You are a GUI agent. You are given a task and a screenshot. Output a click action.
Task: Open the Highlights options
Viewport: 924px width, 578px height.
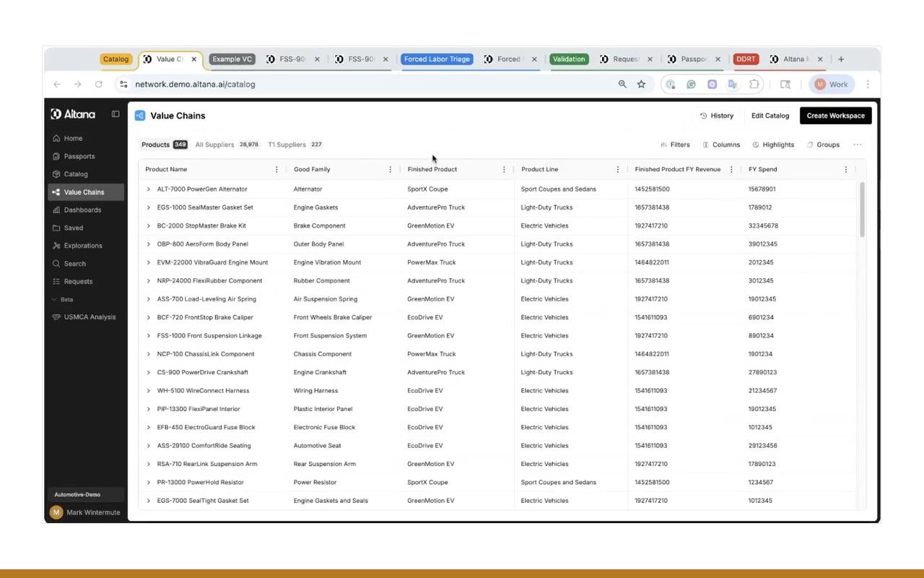tap(773, 144)
